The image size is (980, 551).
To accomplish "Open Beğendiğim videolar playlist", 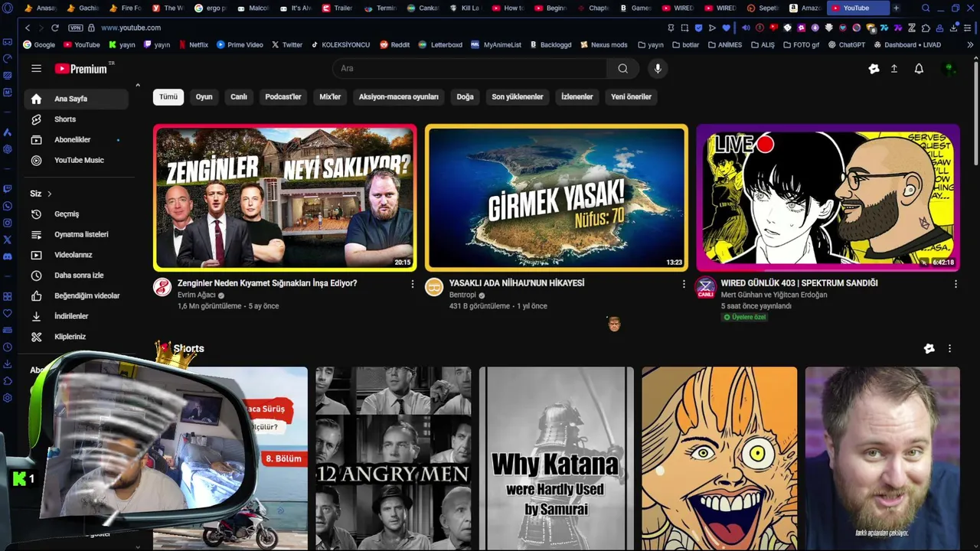I will point(77,295).
